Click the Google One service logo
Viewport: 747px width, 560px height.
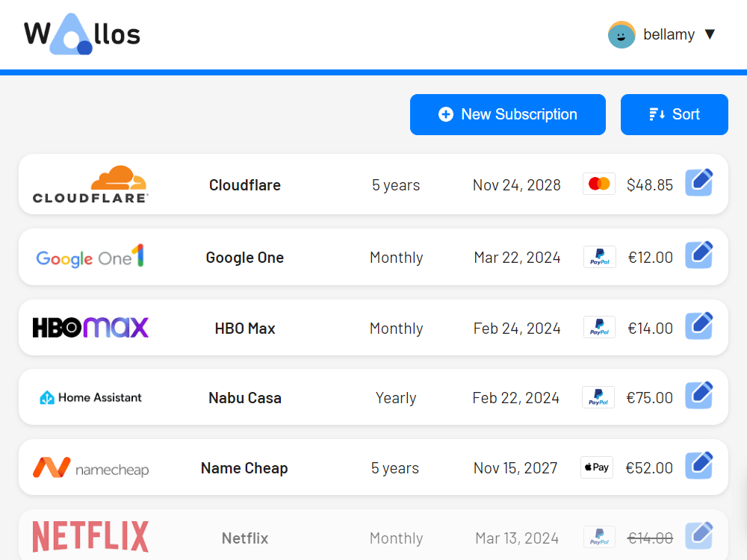pyautogui.click(x=90, y=256)
